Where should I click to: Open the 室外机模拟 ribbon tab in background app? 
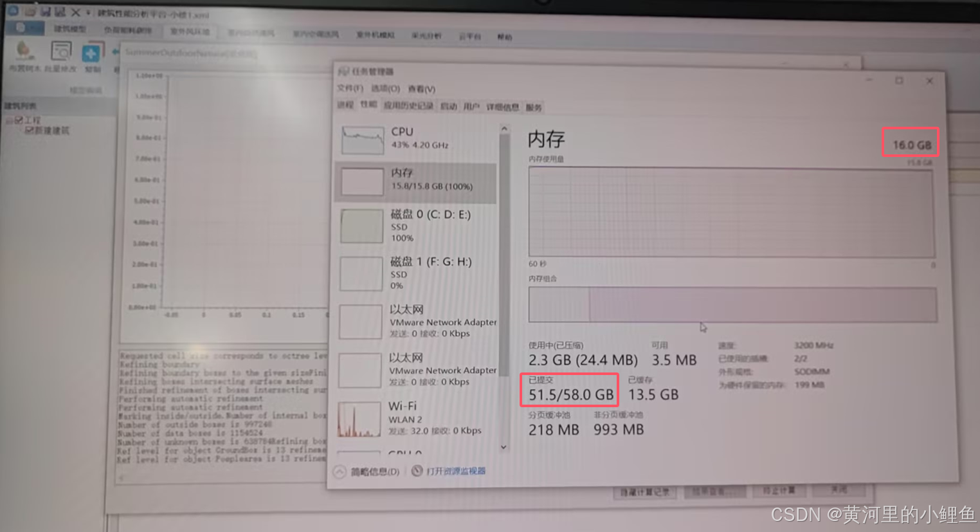375,35
